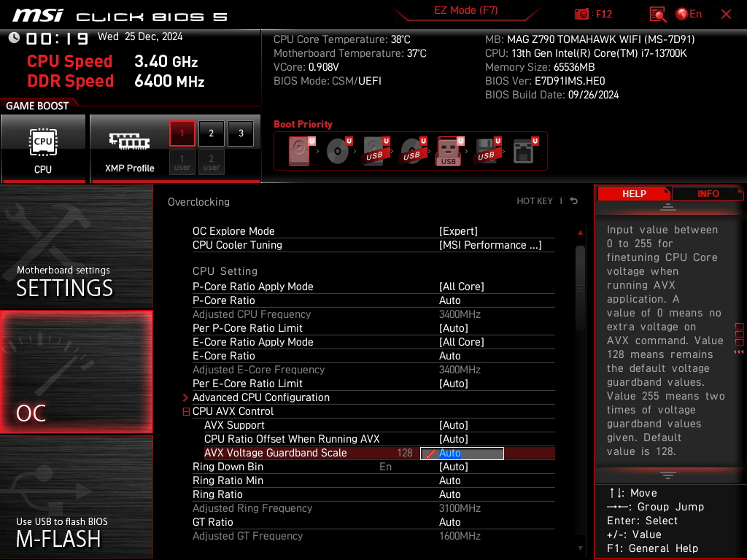This screenshot has height=560, width=747.
Task: Enable XMP profile 1
Action: click(182, 133)
